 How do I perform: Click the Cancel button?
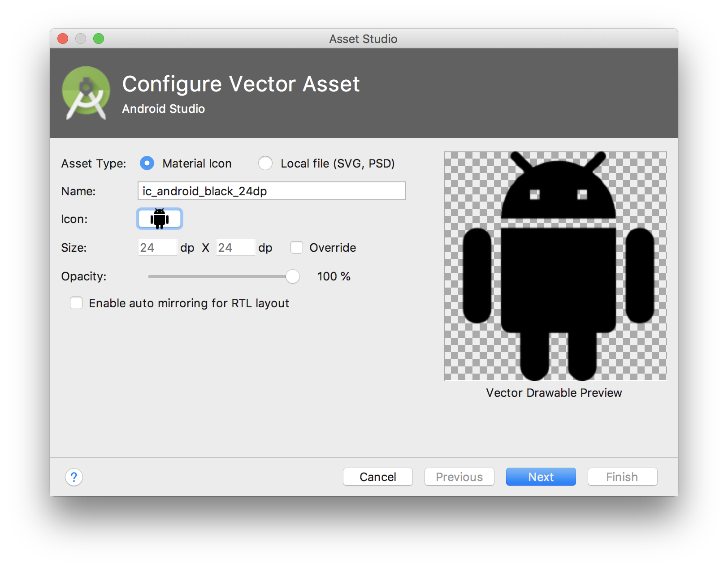tap(378, 477)
